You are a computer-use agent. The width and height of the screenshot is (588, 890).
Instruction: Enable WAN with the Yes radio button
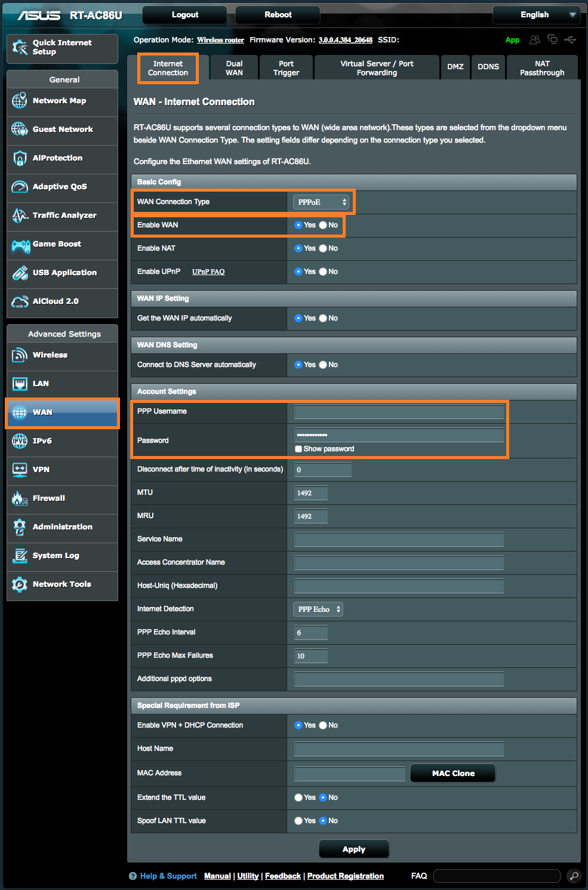298,225
